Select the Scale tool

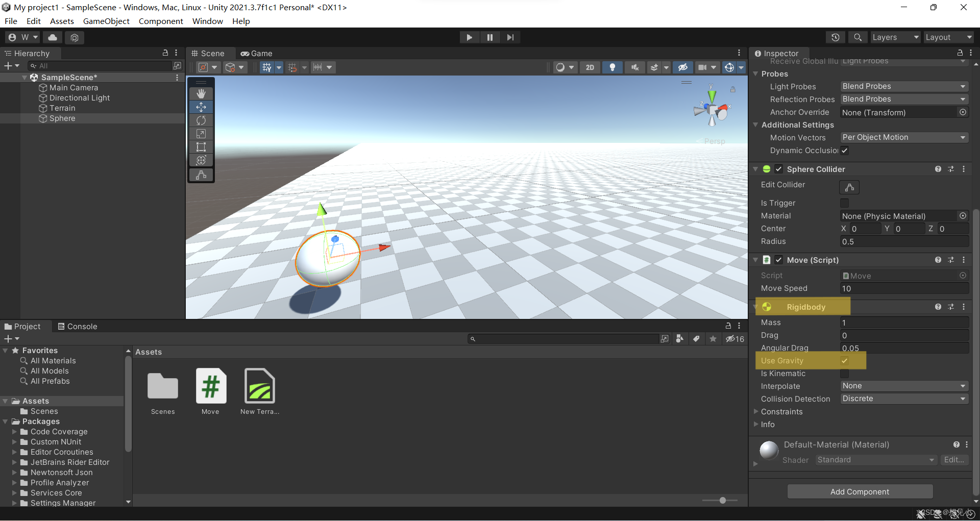tap(201, 133)
